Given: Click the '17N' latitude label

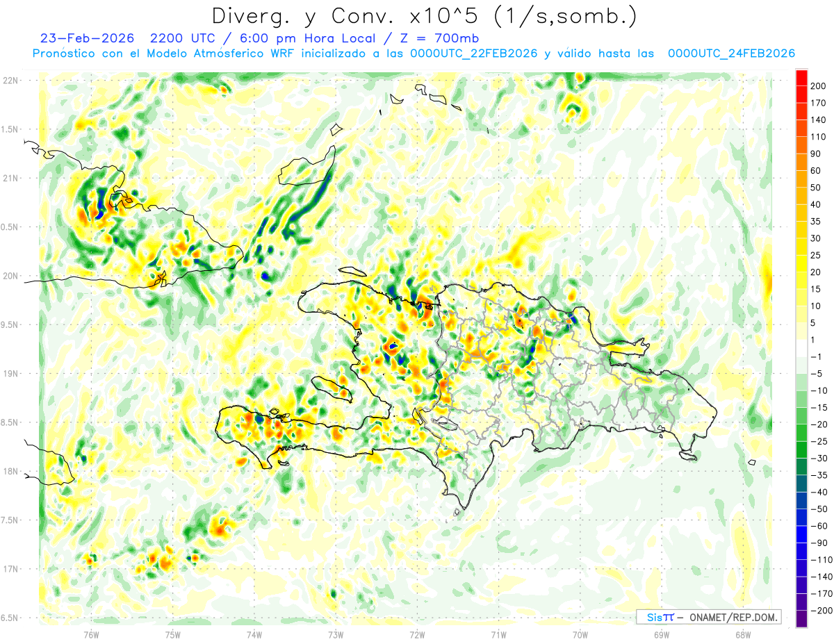Looking at the screenshot, I should tap(9, 569).
